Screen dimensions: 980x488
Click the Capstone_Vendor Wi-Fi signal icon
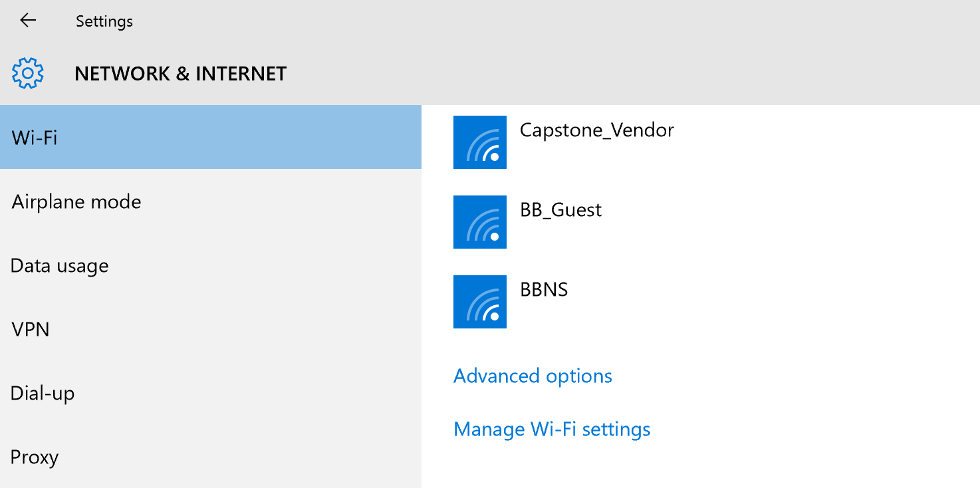tap(480, 142)
